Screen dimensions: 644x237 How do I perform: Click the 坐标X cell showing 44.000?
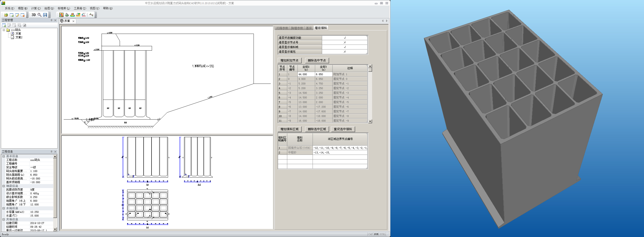[x=306, y=75]
